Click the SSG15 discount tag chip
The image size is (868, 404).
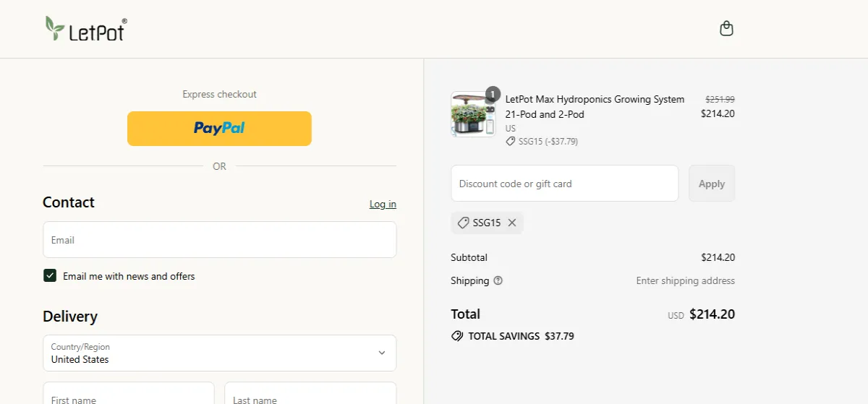pos(487,223)
